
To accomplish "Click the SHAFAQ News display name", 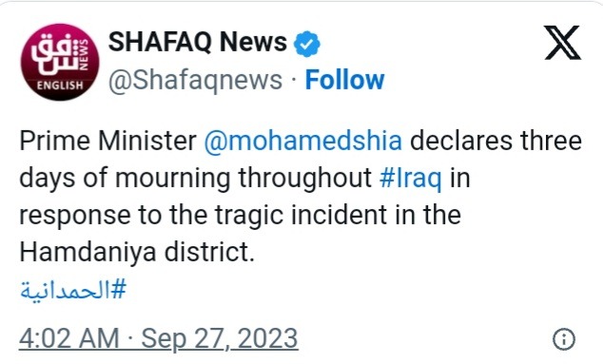I will (198, 42).
